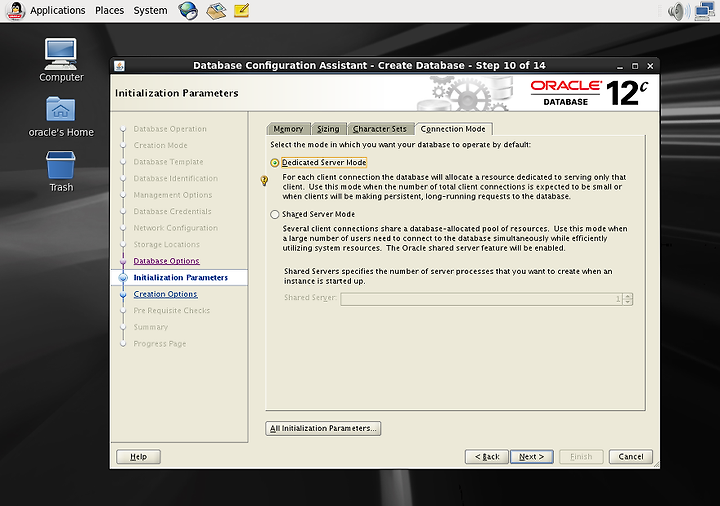Select Initialization Parameters step in sidebar
The height and width of the screenshot is (506, 720).
(180, 277)
